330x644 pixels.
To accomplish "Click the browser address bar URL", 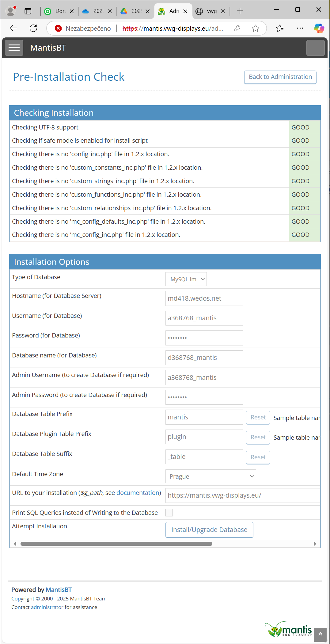I will pyautogui.click(x=173, y=29).
